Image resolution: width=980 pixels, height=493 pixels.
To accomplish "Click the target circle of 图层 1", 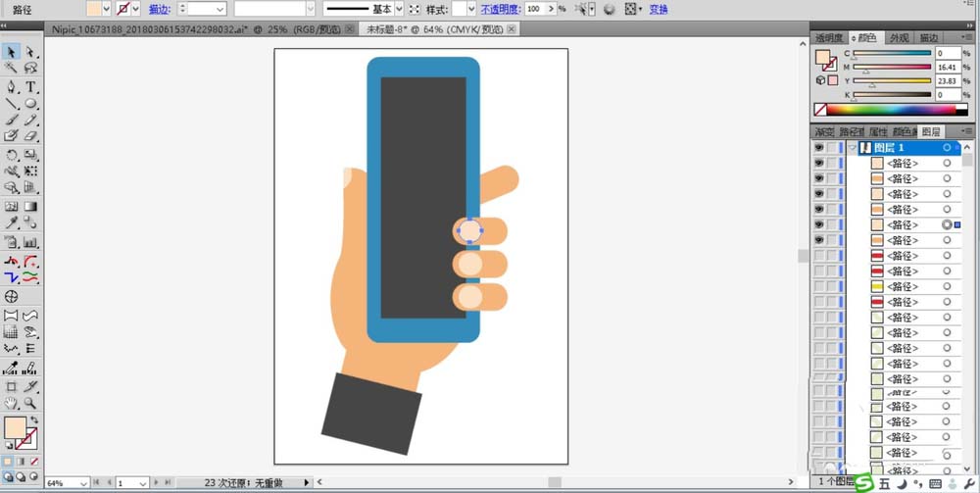I will [947, 147].
